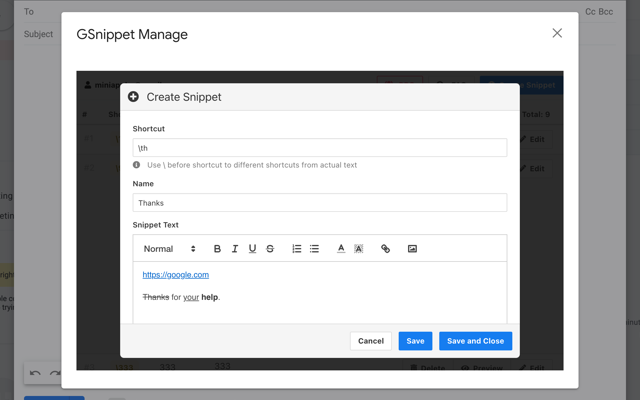
Task: Open the text color picker
Action: (x=341, y=249)
